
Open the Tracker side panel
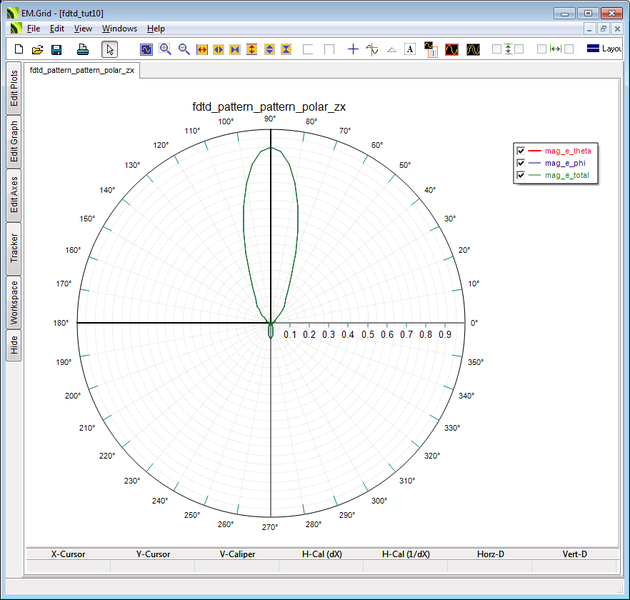coord(14,249)
